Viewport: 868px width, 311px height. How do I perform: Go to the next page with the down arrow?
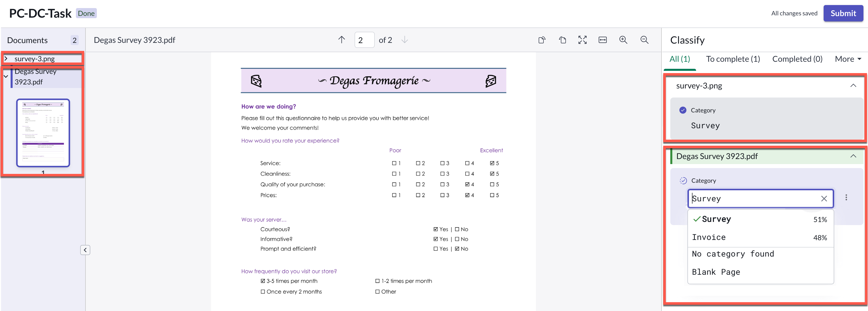pyautogui.click(x=404, y=40)
